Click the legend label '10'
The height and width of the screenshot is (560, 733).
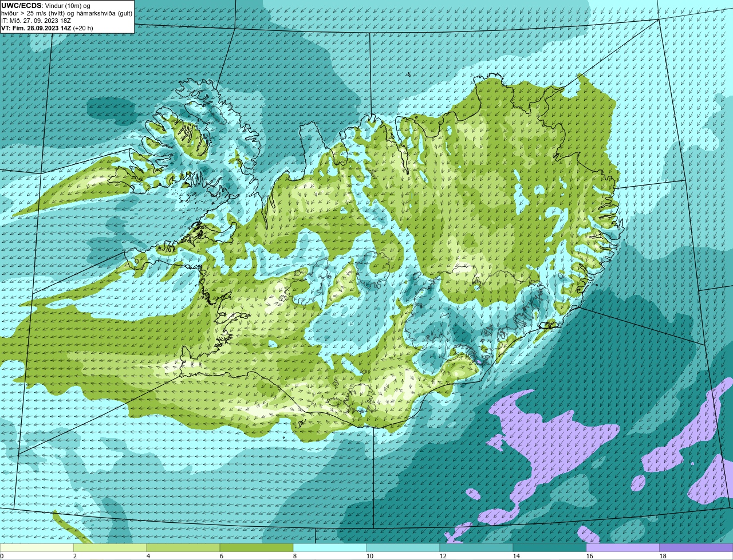(370, 556)
